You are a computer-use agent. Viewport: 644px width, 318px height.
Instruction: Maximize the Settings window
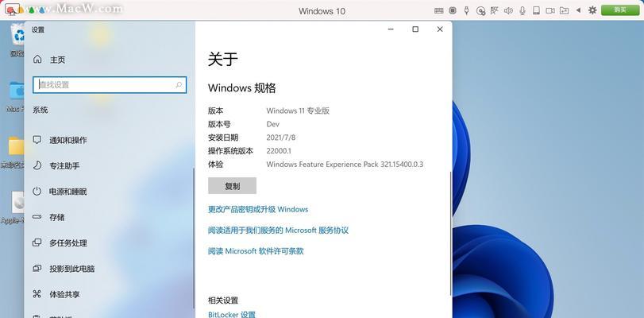pos(415,29)
